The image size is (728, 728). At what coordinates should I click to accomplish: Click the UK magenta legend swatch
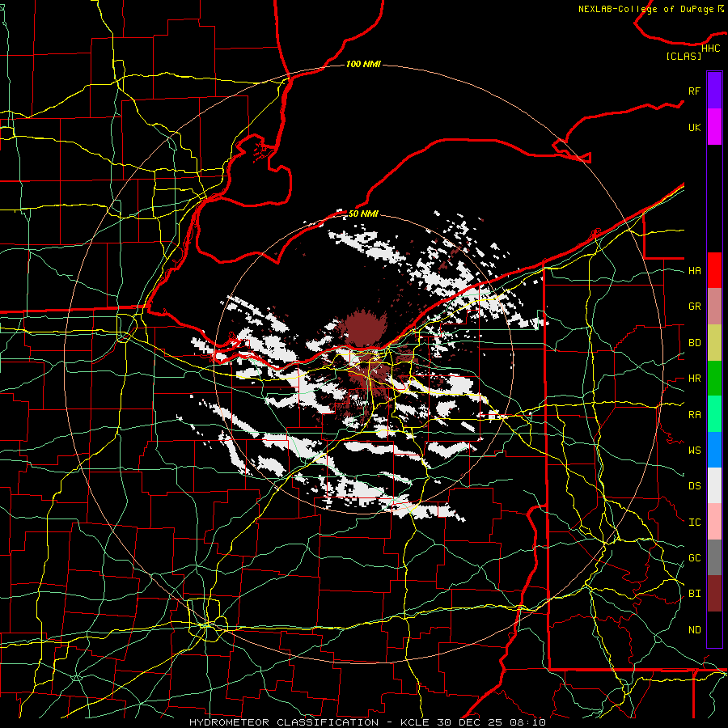pyautogui.click(x=714, y=127)
